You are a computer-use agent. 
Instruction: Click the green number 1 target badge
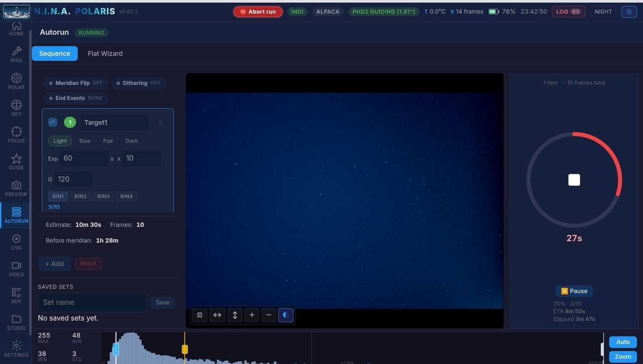70,123
